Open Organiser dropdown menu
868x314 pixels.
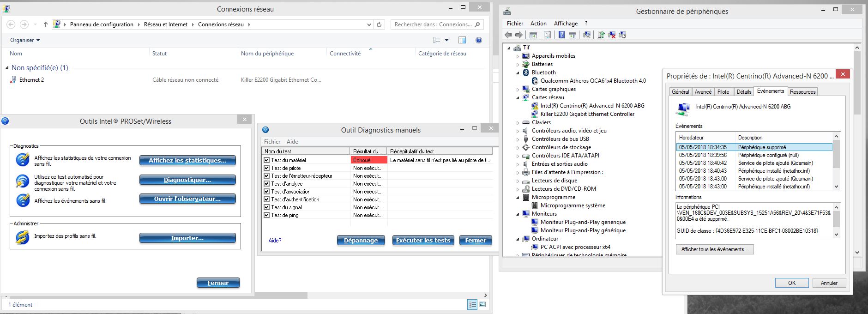25,40
